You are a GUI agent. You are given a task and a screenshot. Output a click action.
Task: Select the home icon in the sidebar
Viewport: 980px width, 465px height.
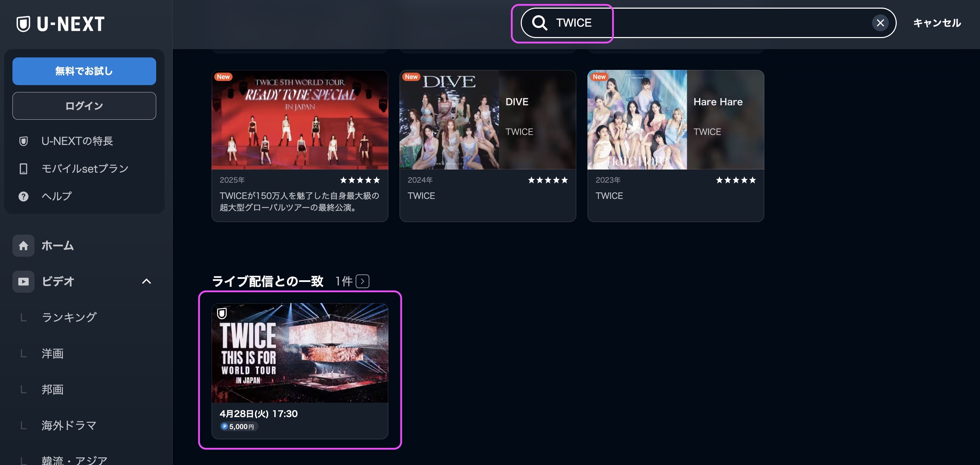coord(23,246)
